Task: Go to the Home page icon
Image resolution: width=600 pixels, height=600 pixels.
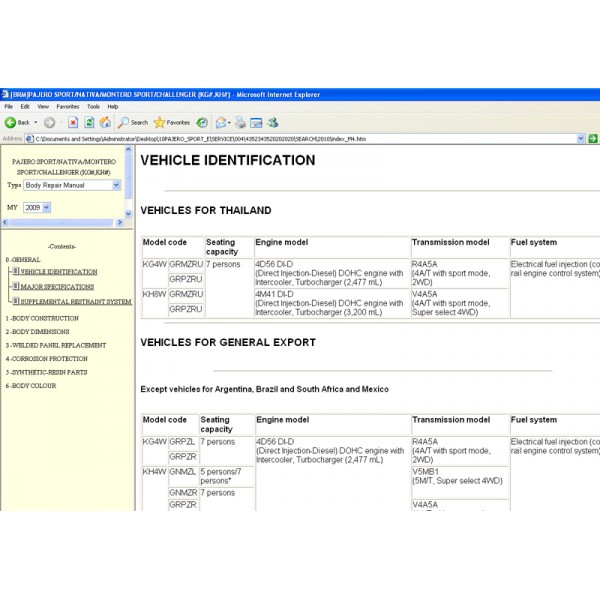Action: (105, 122)
